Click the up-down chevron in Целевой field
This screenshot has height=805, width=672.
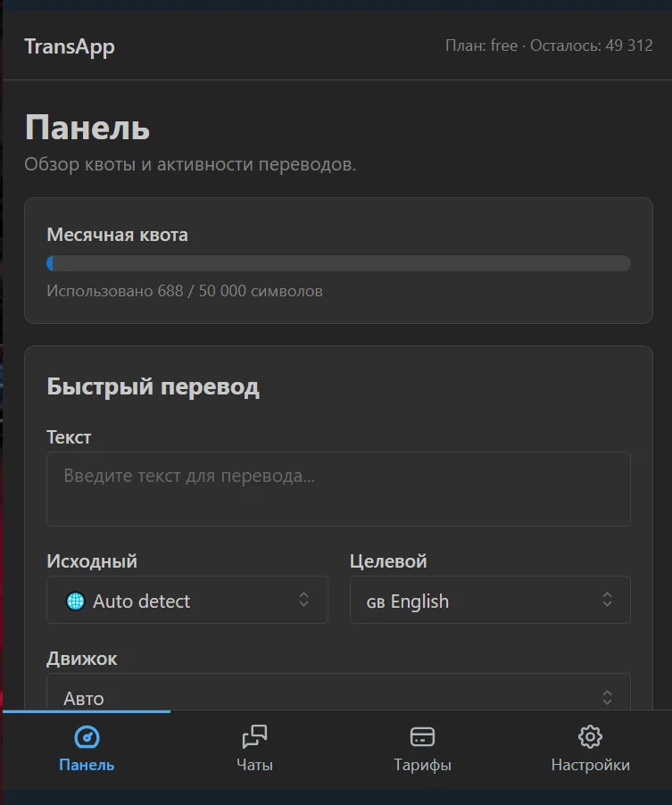608,600
